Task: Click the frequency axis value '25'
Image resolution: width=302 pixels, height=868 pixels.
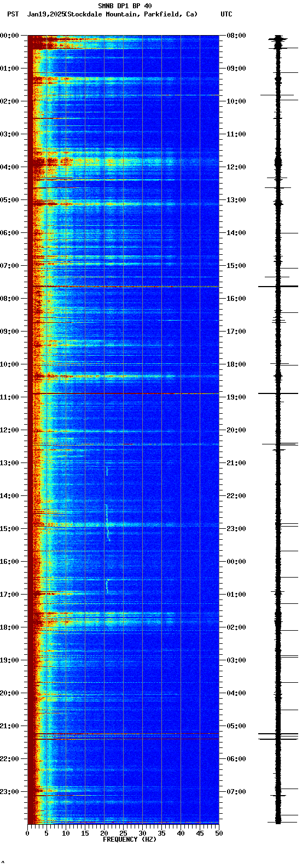Action: click(123, 833)
